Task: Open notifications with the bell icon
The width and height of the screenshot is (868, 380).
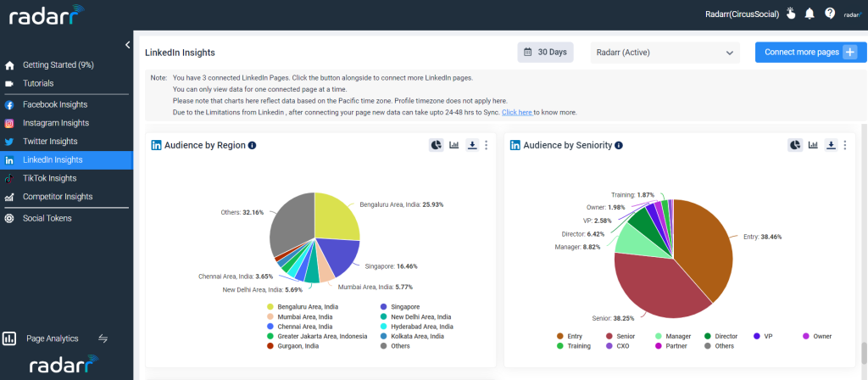Action: point(810,14)
